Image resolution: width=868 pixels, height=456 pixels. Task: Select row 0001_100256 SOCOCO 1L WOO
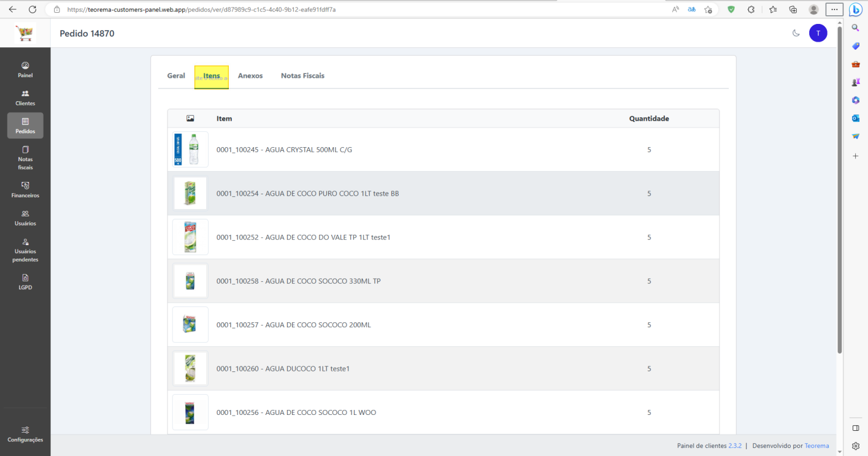coord(443,412)
